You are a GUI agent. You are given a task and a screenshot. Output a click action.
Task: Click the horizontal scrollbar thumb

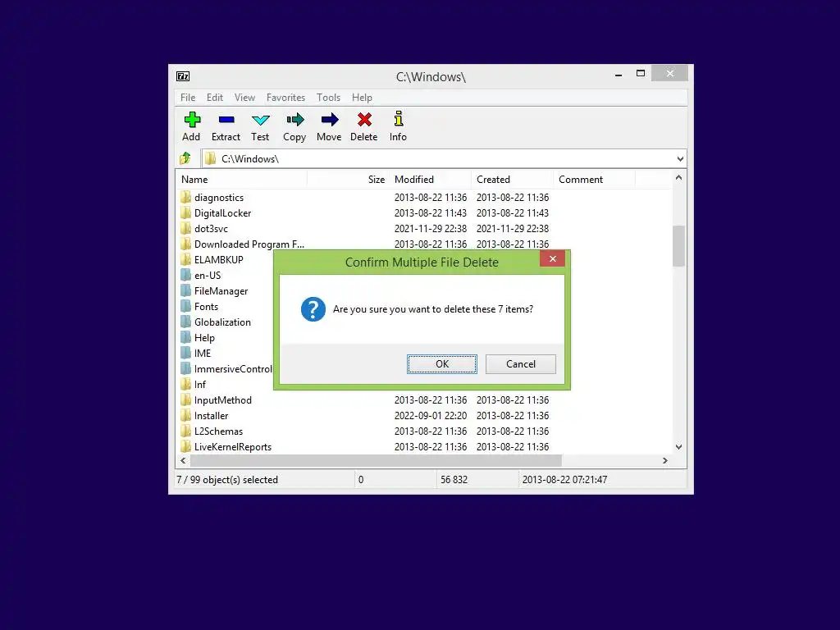tap(376, 460)
